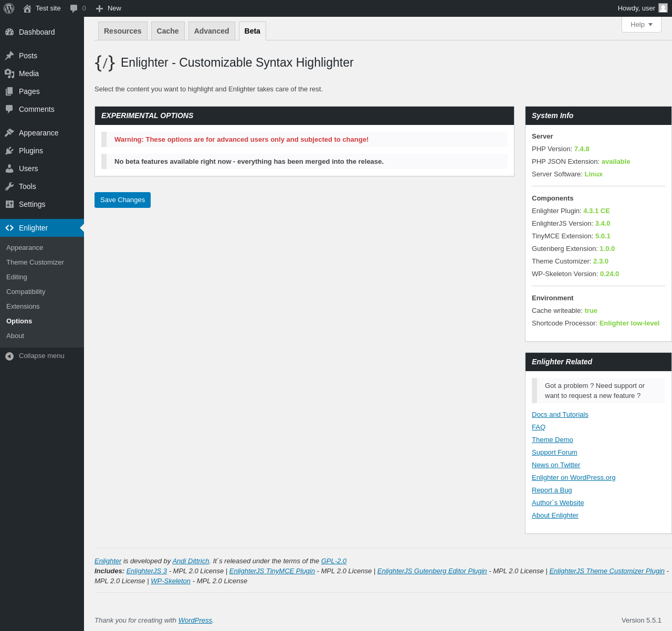Open the Advanced tab
This screenshot has width=672, height=631.
point(212,31)
